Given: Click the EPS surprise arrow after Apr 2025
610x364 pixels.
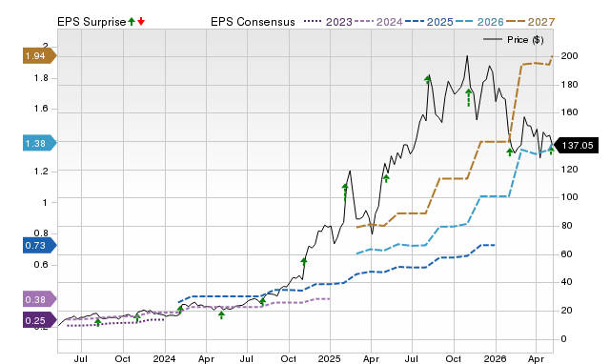Looking at the screenshot, I should coord(386,178).
